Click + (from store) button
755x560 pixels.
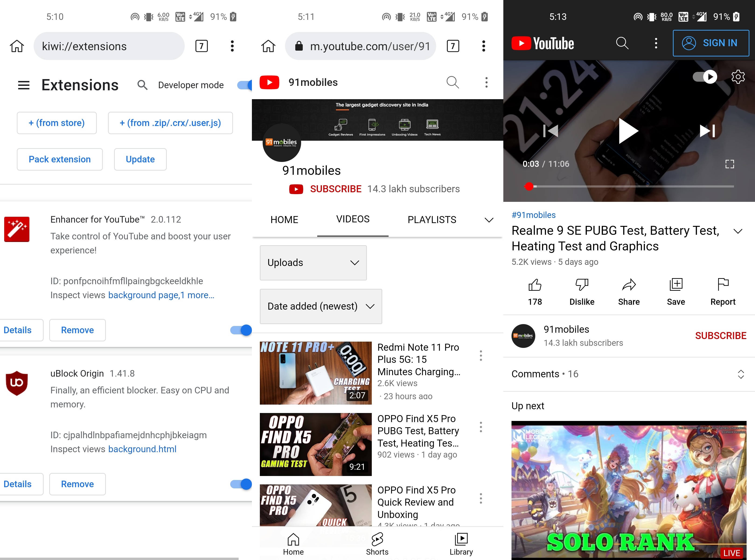pyautogui.click(x=57, y=123)
